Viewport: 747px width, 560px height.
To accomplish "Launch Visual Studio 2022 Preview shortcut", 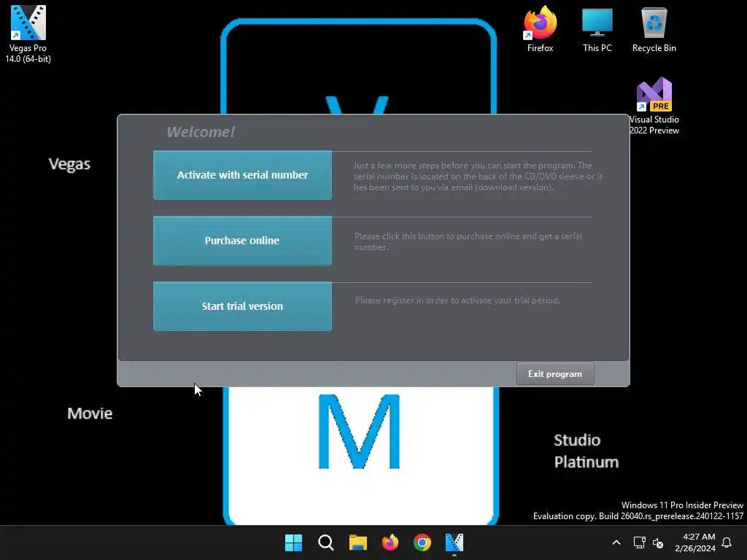I will (654, 106).
